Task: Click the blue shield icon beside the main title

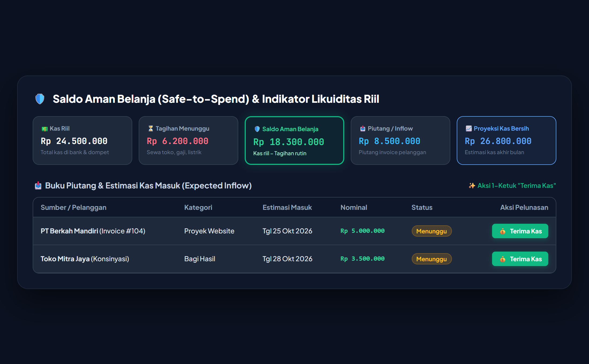Action: click(40, 99)
